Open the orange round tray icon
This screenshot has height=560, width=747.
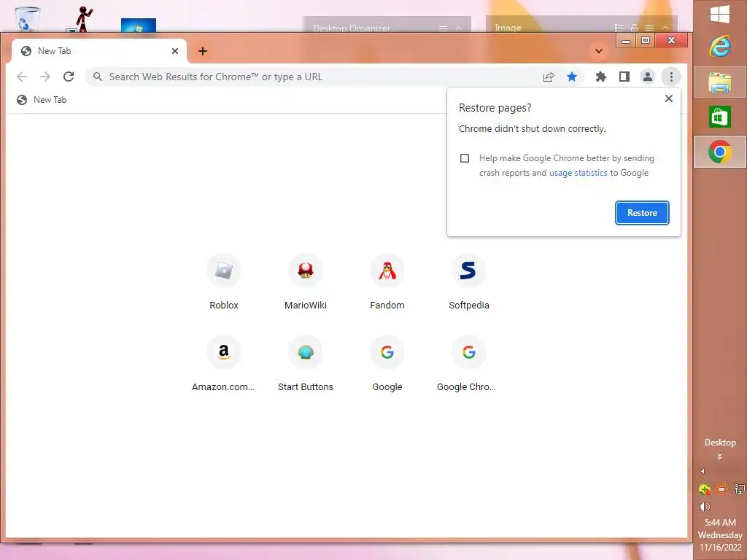click(722, 489)
